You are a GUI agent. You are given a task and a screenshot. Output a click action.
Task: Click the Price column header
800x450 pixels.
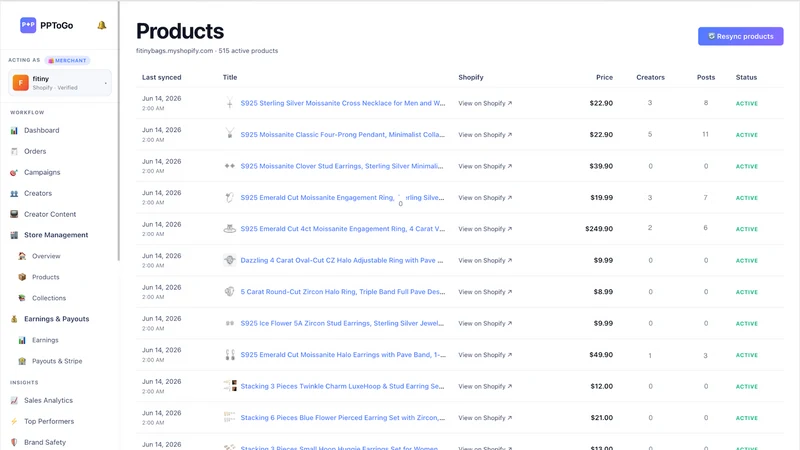point(604,78)
